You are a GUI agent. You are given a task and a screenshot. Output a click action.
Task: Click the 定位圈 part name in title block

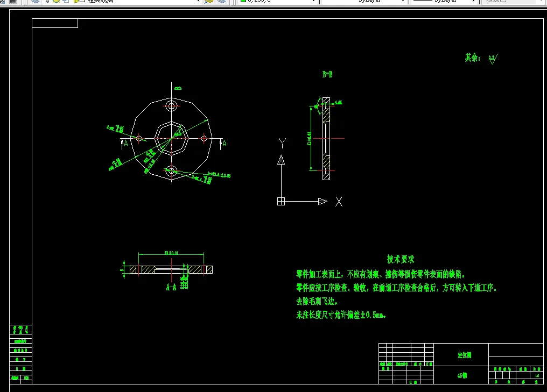tap(464, 355)
